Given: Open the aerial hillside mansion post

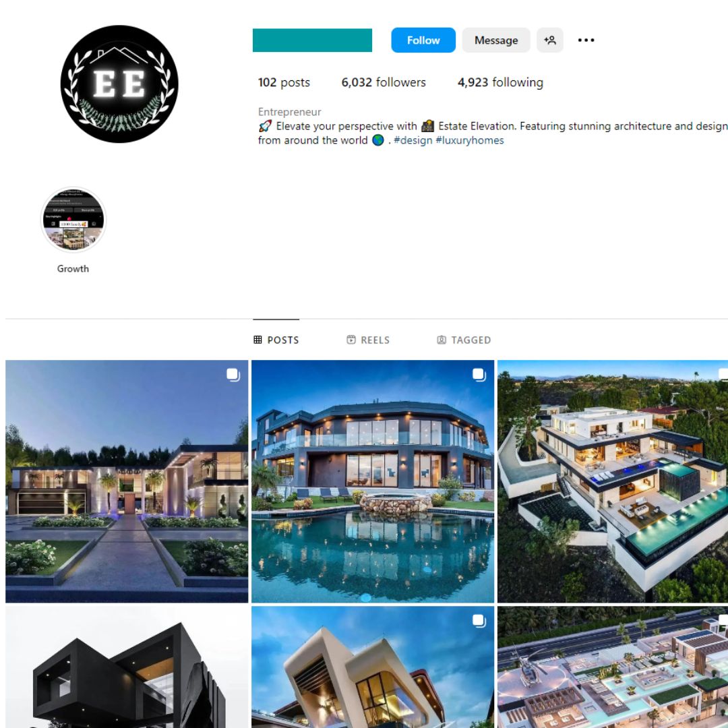Looking at the screenshot, I should tap(612, 481).
